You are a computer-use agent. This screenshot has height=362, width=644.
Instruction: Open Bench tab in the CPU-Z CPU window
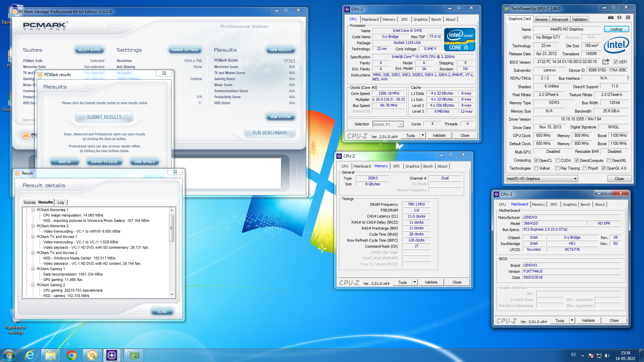point(436,19)
